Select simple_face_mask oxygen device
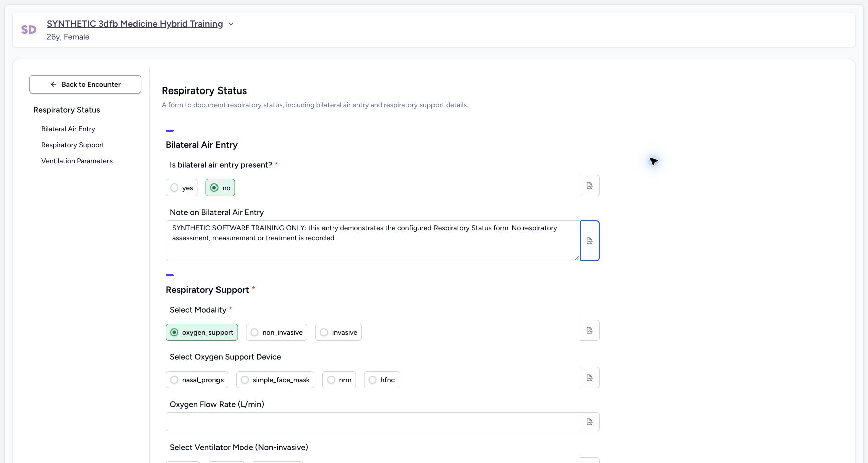This screenshot has height=463, width=868. point(275,380)
